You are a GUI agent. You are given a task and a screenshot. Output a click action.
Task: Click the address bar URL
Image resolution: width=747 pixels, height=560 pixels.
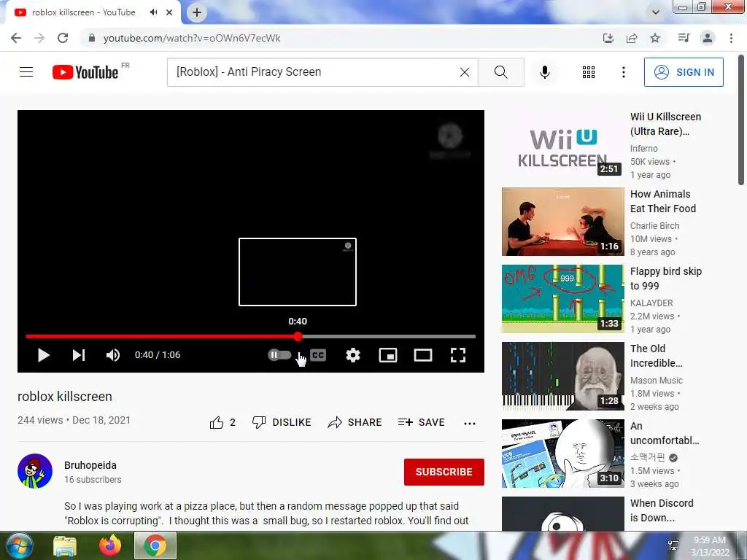tap(192, 38)
